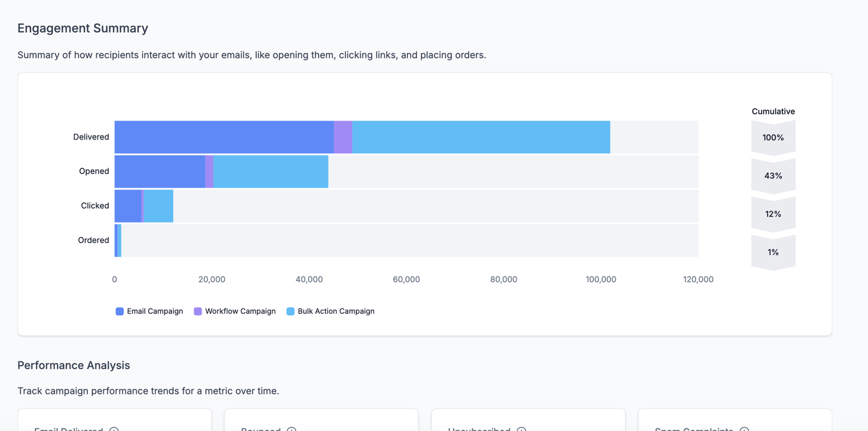Click the Ordered bar's colored segment
The height and width of the screenshot is (431, 868).
(118, 240)
